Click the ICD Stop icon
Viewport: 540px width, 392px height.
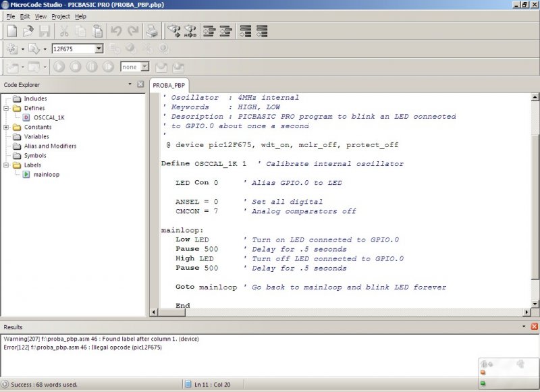pyautogui.click(x=76, y=66)
